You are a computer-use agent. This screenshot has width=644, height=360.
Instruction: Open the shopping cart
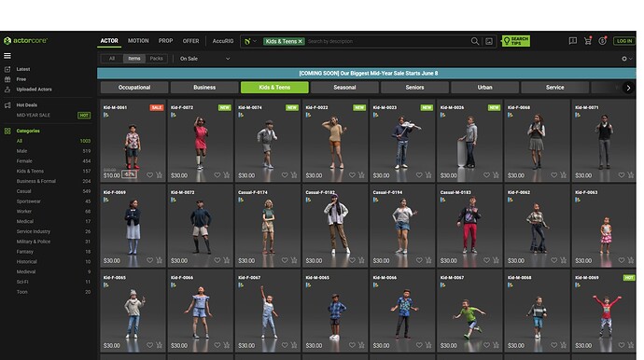[x=588, y=41]
